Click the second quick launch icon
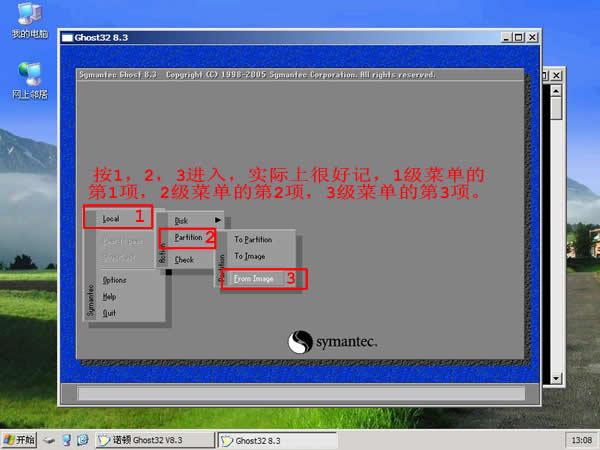600x450 pixels. 67,440
